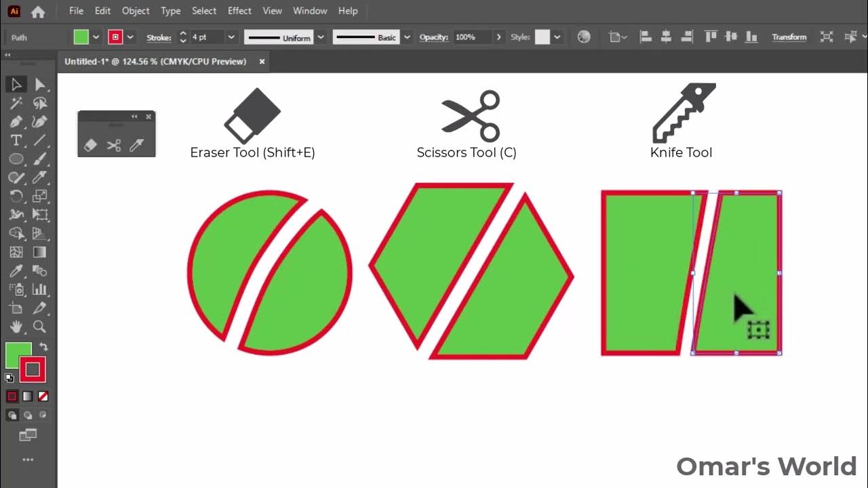The width and height of the screenshot is (868, 488).
Task: Select the Symbol Sprayer tool
Action: pyautogui.click(x=16, y=290)
